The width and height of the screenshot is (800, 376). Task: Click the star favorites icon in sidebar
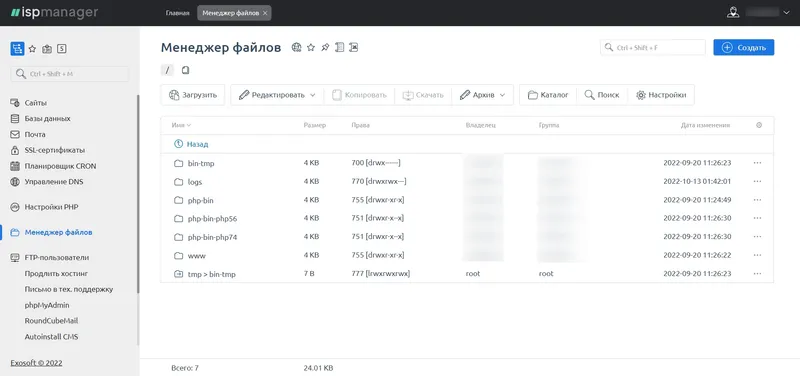32,49
